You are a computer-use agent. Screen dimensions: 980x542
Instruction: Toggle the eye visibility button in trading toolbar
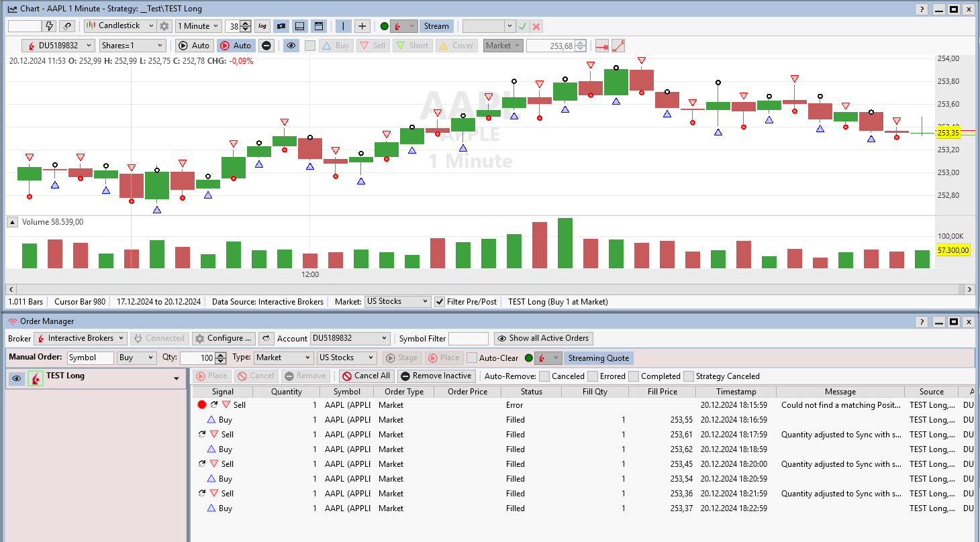(x=291, y=46)
